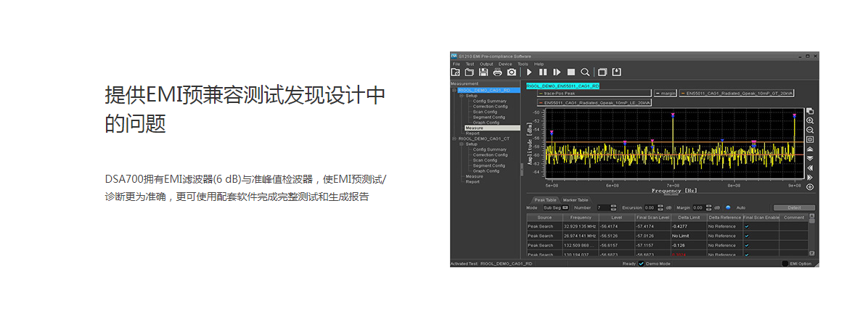
Task: Open the Device menu
Action: [505, 64]
